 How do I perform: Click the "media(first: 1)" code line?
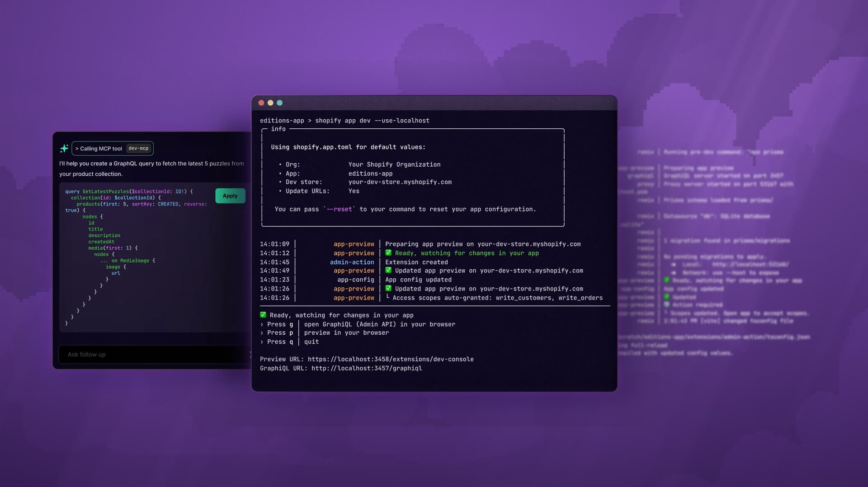(113, 248)
